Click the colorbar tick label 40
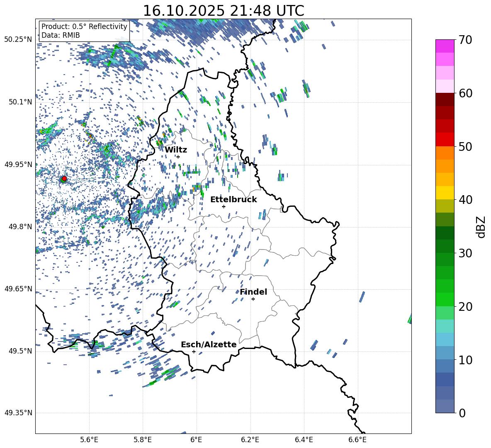 point(465,200)
